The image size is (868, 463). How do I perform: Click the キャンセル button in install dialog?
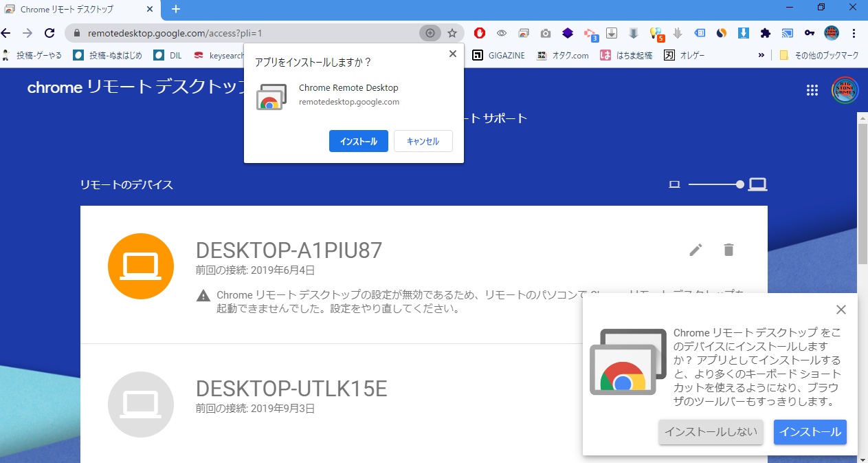(423, 141)
